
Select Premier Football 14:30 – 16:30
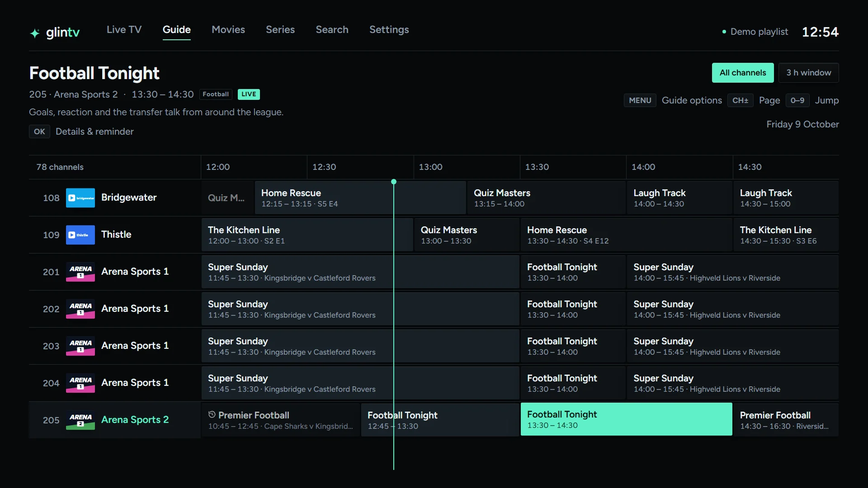pos(786,420)
